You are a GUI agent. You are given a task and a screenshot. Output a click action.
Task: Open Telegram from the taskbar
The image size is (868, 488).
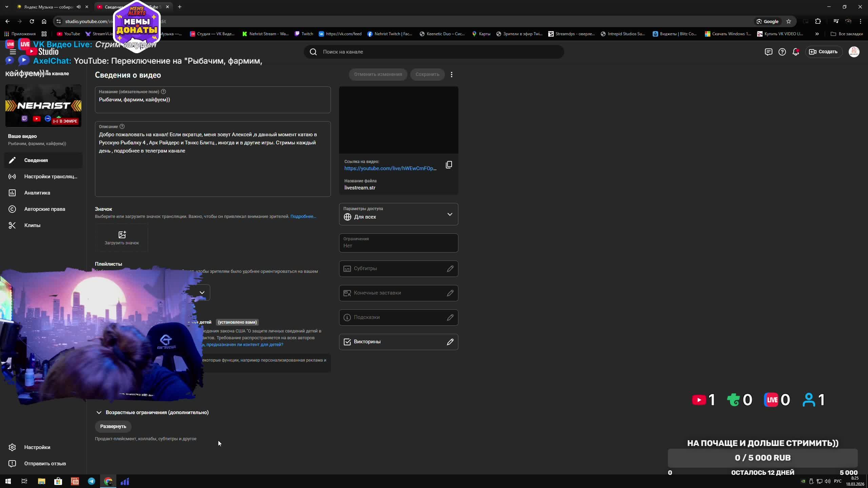[92, 481]
